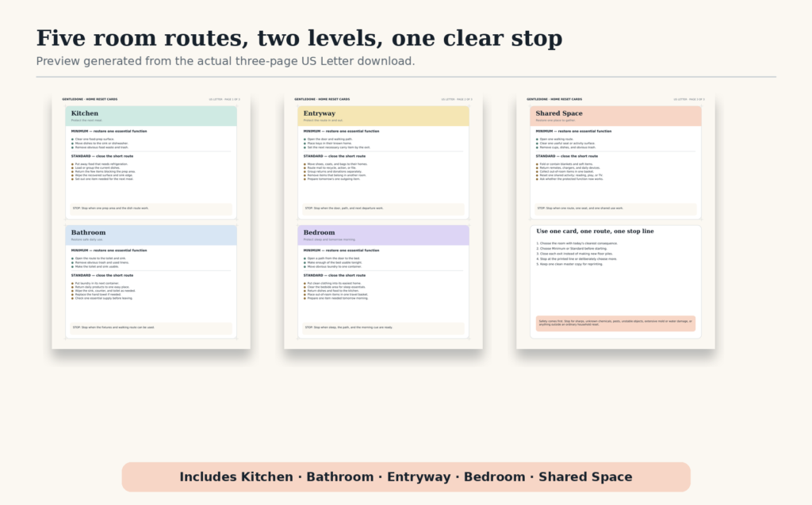The height and width of the screenshot is (505, 812).
Task: Click the 'Safety comes first' peach note box
Action: pyautogui.click(x=615, y=323)
